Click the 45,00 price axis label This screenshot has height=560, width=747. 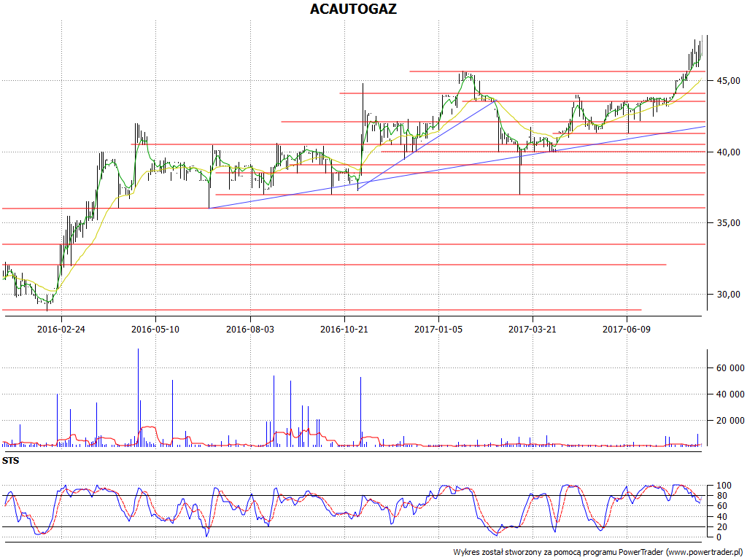pos(729,80)
